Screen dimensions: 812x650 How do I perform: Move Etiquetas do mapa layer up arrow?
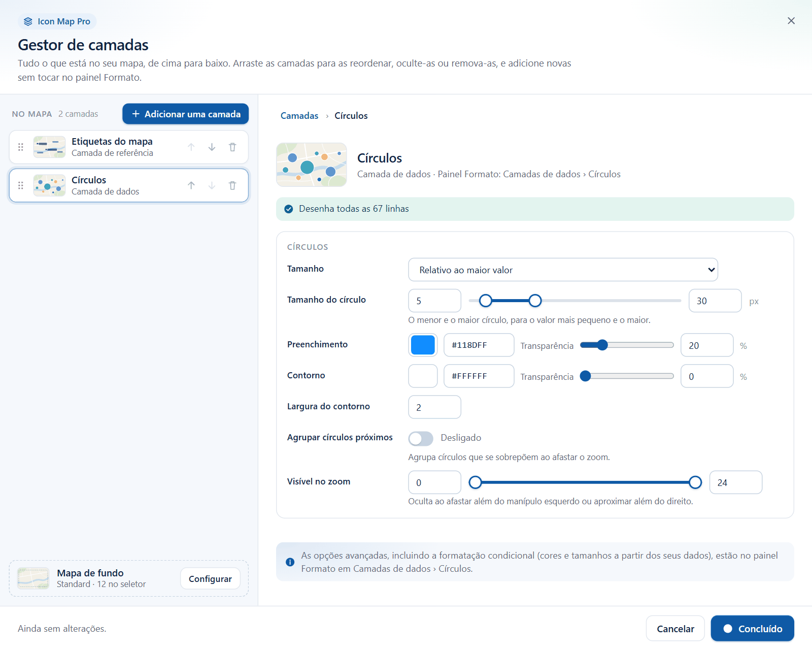pyautogui.click(x=191, y=147)
